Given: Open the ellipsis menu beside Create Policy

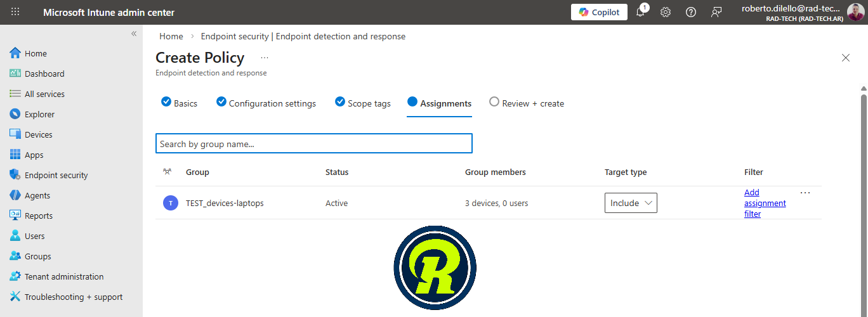Looking at the screenshot, I should (265, 58).
